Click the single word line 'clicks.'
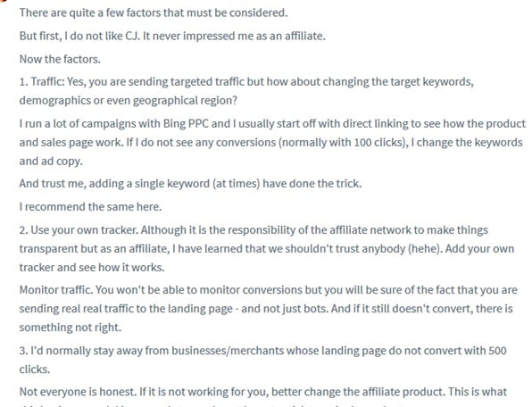The height and width of the screenshot is (407, 532). coord(35,369)
